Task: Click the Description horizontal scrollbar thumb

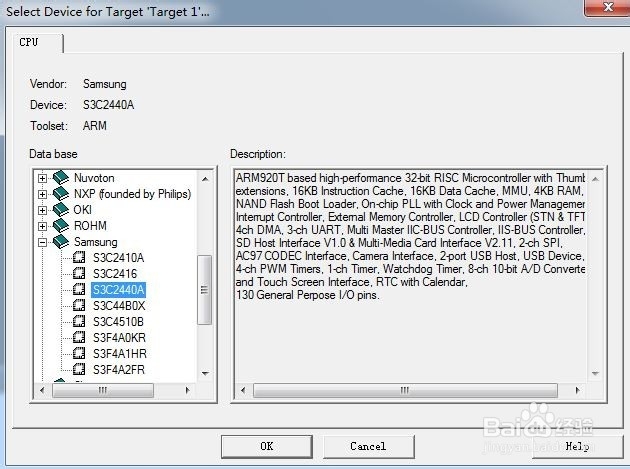Action: 405,390
